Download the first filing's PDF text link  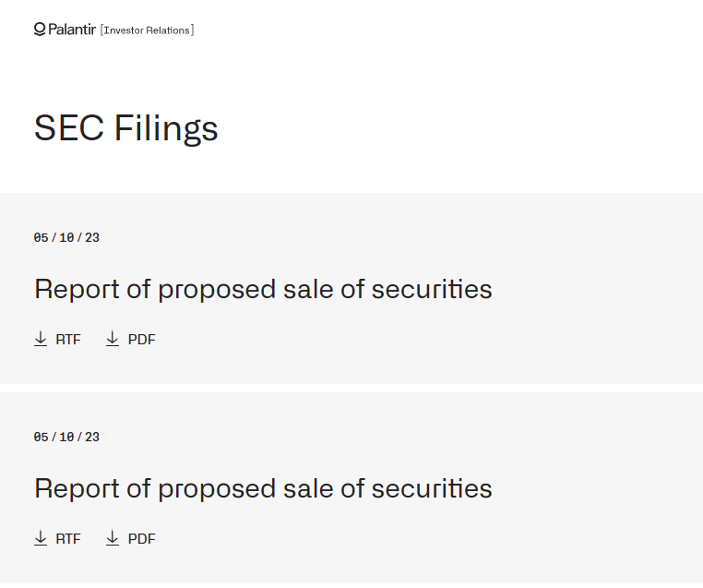click(142, 340)
